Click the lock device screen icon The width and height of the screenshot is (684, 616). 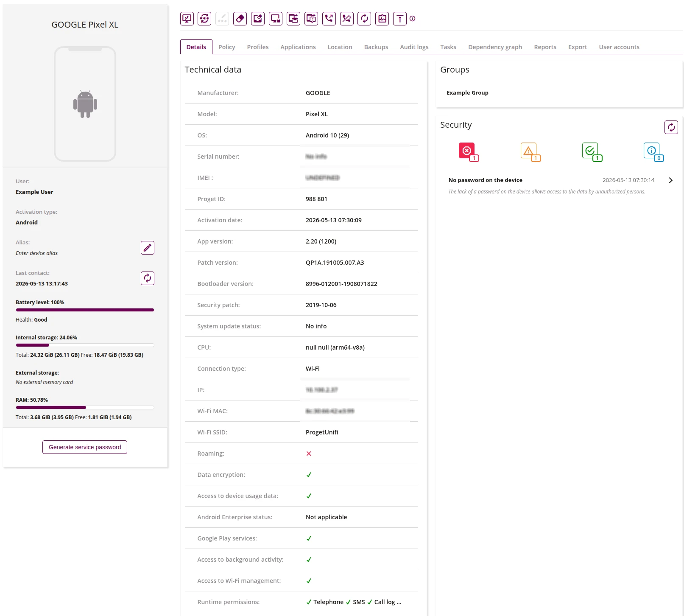[x=276, y=19]
